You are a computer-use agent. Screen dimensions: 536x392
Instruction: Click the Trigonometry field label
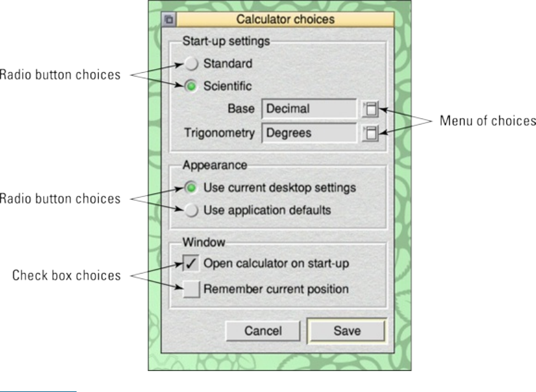pyautogui.click(x=219, y=133)
